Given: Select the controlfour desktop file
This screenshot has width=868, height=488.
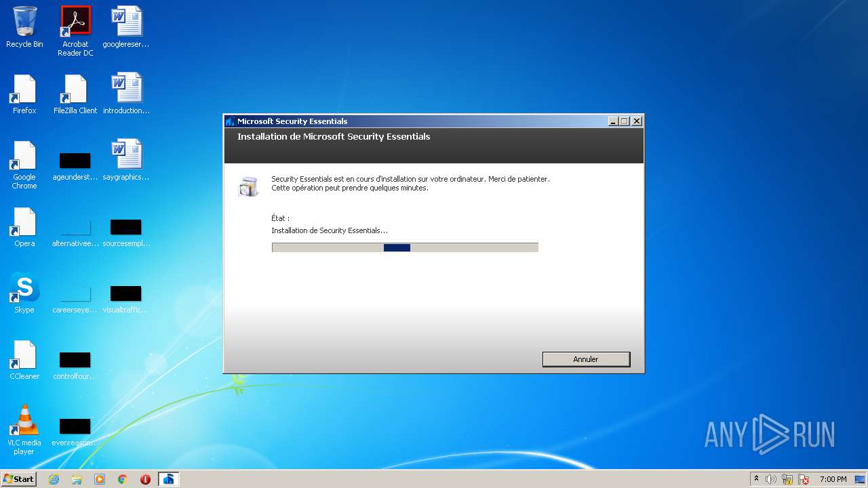Looking at the screenshot, I should coord(75,364).
